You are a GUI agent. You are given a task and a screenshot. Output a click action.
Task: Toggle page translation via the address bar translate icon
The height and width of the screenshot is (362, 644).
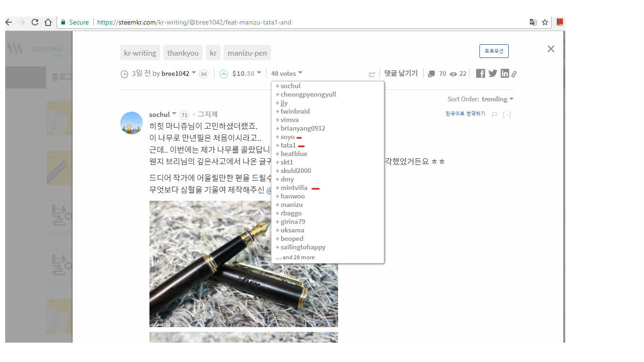[x=533, y=22]
